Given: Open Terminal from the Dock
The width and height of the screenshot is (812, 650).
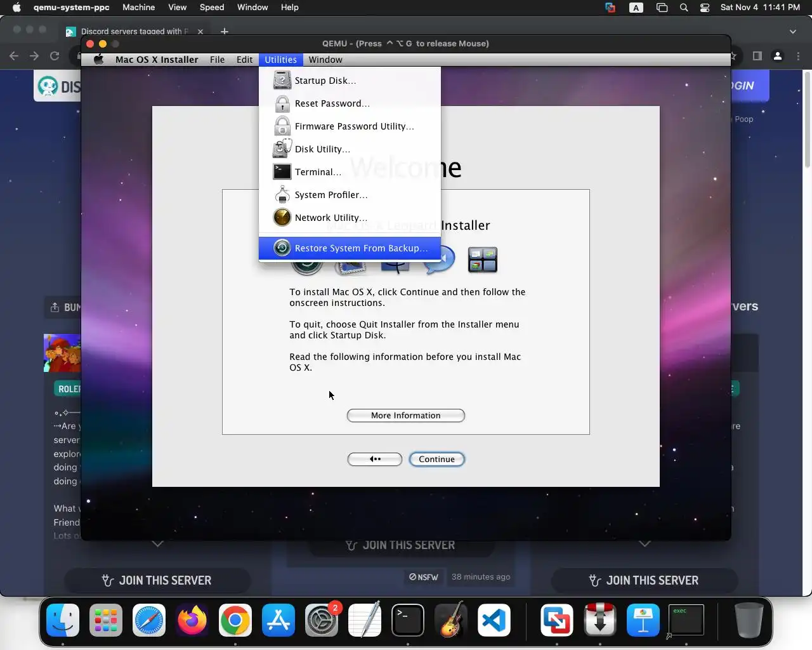Looking at the screenshot, I should tap(408, 620).
